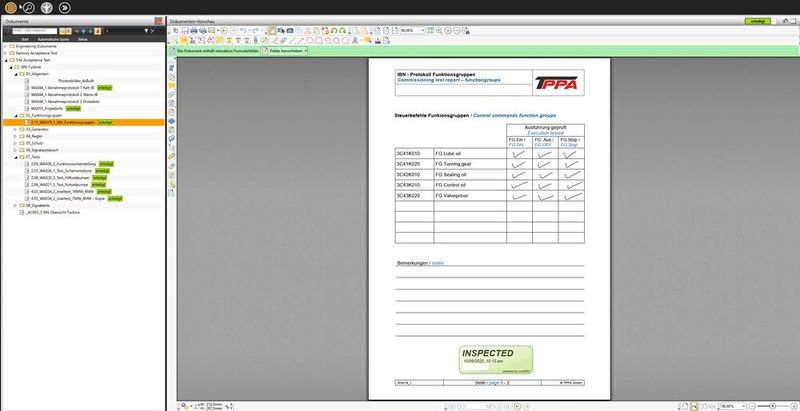Screen dimensions: 800x411
Task: Click the INSPECTED stamp on the document
Action: [496, 359]
